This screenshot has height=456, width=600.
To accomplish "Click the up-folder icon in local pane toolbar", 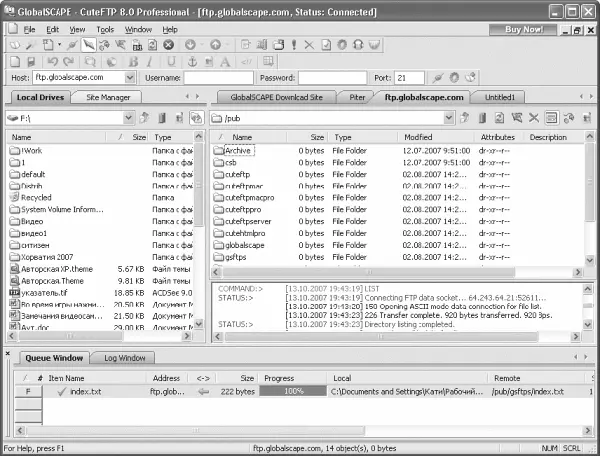I will (x=145, y=118).
